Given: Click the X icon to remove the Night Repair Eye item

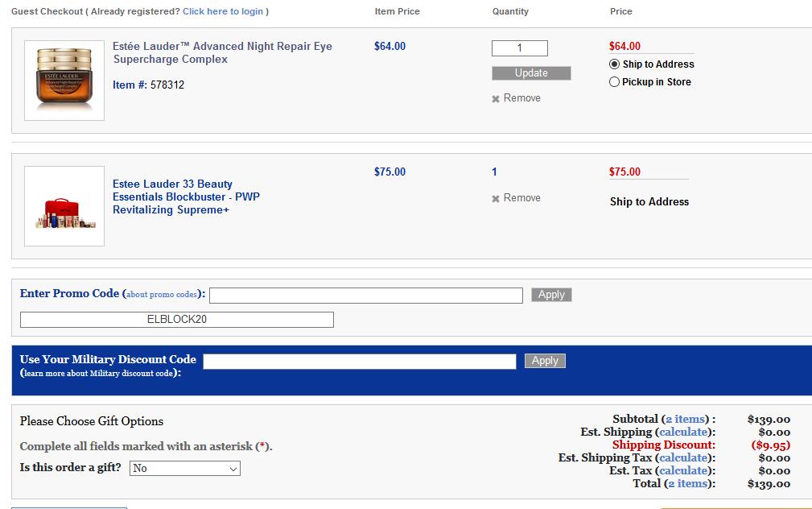Looking at the screenshot, I should click(x=496, y=98).
